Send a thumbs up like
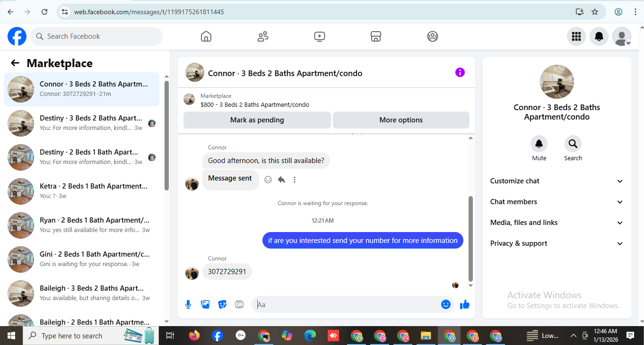This screenshot has width=644, height=345. pyautogui.click(x=465, y=304)
